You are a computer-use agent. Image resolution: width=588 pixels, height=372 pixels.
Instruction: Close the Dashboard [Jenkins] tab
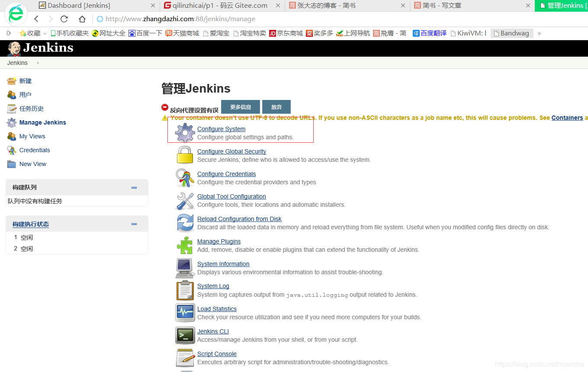[x=153, y=6]
